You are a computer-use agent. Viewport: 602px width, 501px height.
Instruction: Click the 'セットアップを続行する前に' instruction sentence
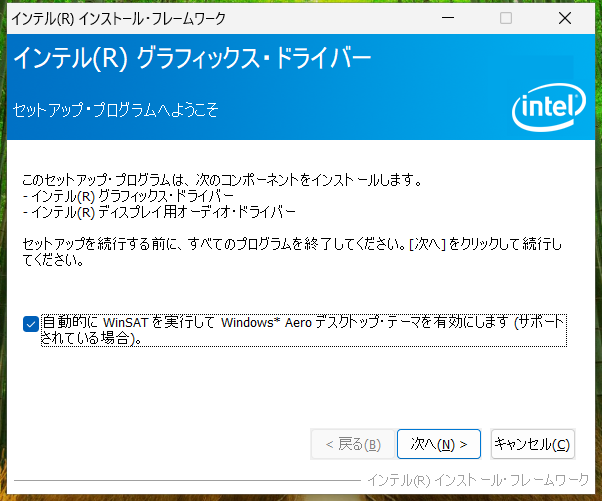pos(292,252)
